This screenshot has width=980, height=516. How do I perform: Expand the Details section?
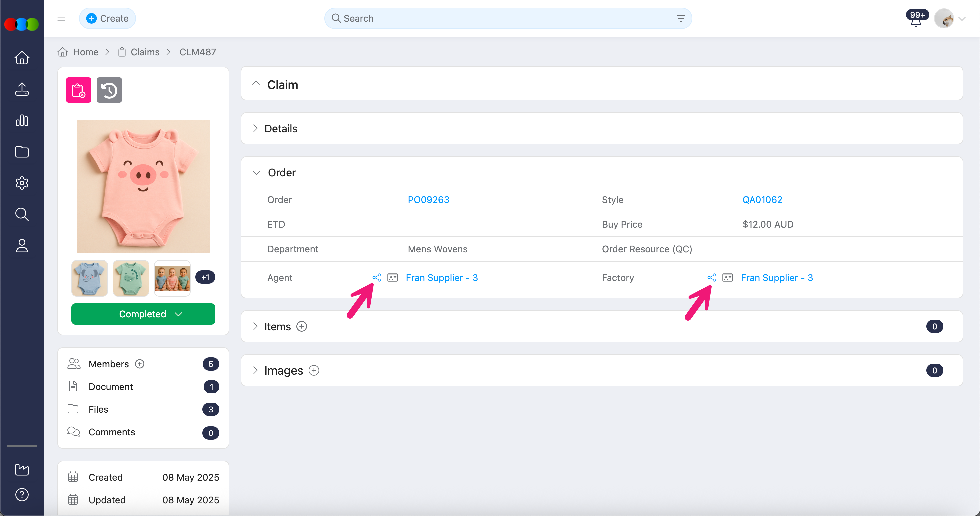click(255, 129)
